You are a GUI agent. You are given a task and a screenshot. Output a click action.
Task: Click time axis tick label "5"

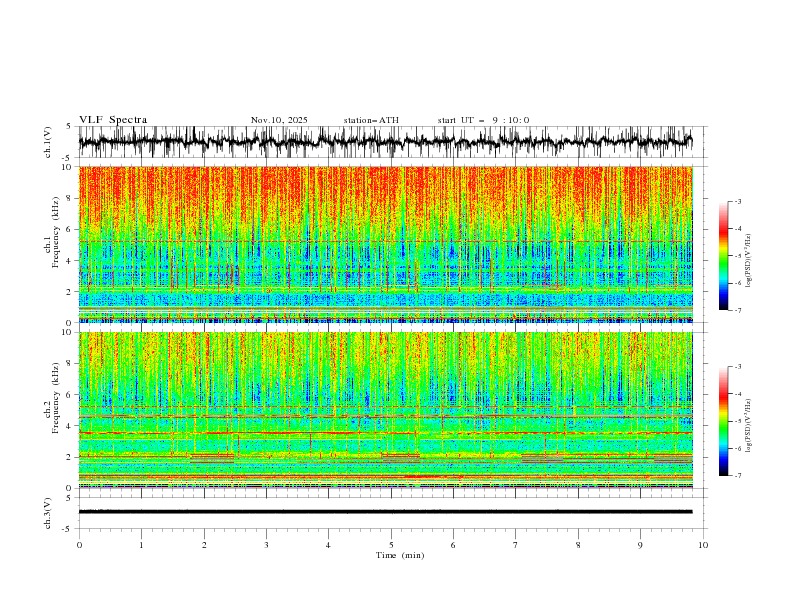[x=391, y=545]
